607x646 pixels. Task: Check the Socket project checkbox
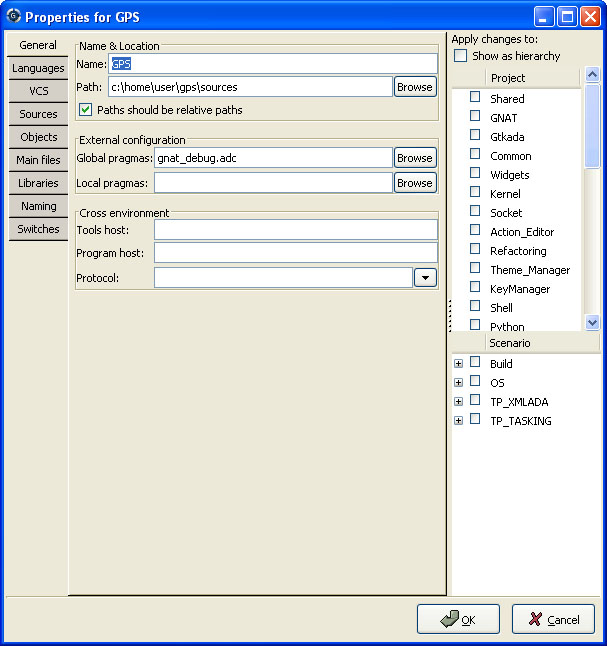pyautogui.click(x=475, y=211)
